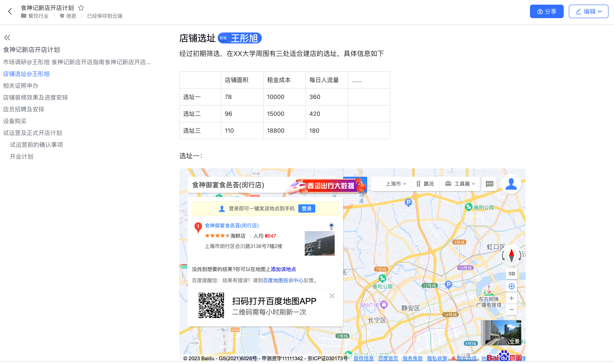Jump to 店员招聘及安排 section
This screenshot has height=364, width=614.
[24, 109]
